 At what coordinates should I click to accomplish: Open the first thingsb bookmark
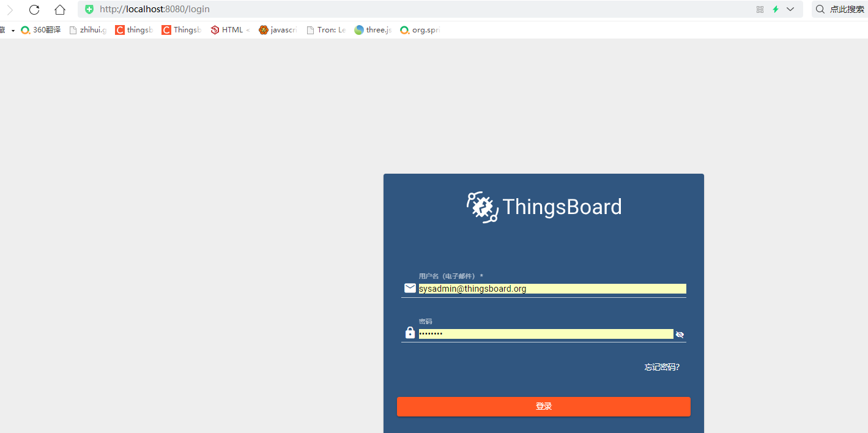134,29
